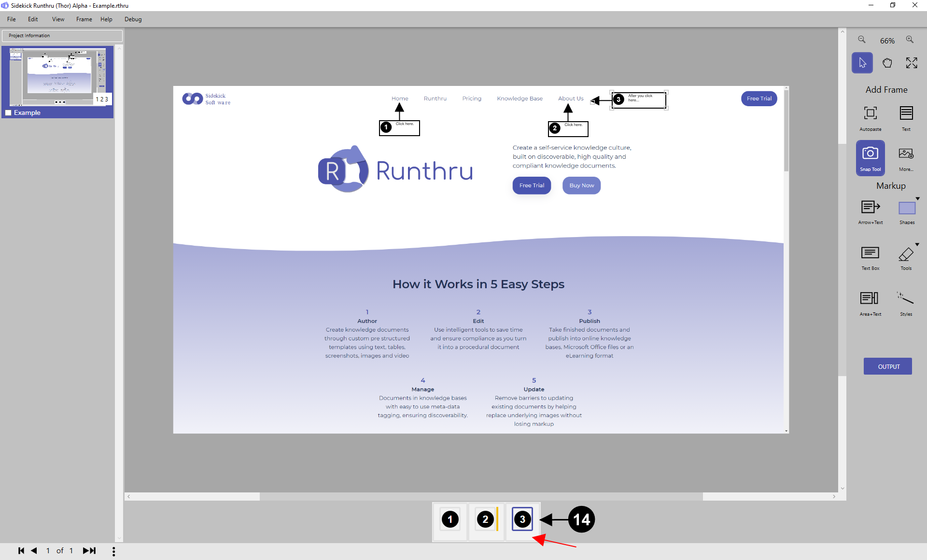The image size is (927, 560).
Task: Click the About Us navigation link
Action: [571, 98]
